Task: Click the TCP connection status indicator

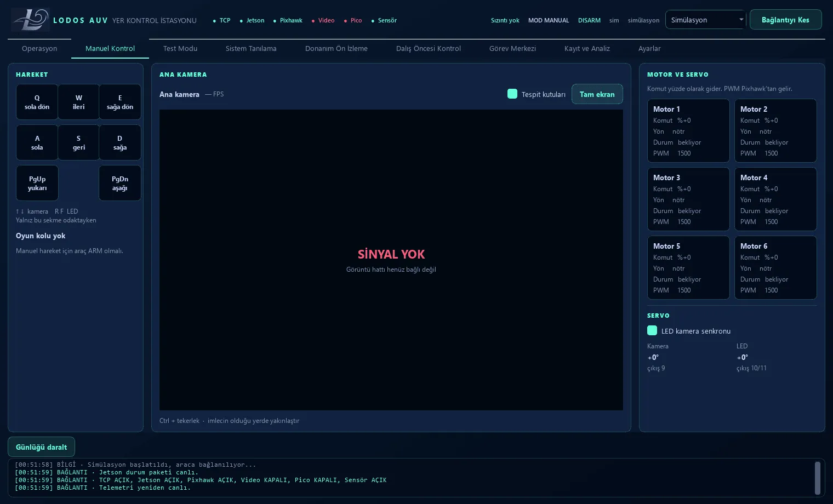Action: click(x=221, y=20)
